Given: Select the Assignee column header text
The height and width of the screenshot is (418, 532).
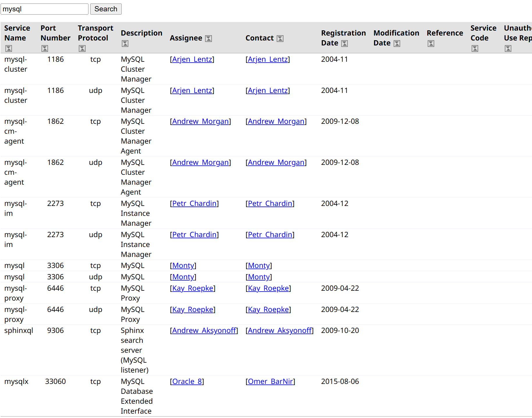Looking at the screenshot, I should point(186,38).
